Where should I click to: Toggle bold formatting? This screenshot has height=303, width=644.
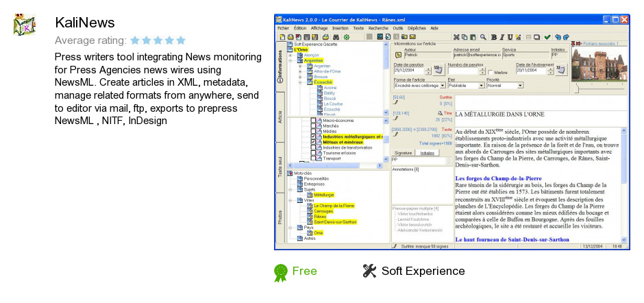pos(494,37)
